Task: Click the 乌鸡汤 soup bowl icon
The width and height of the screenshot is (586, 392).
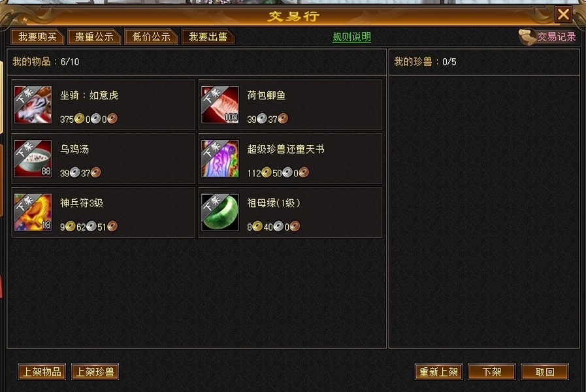Action: pos(33,159)
